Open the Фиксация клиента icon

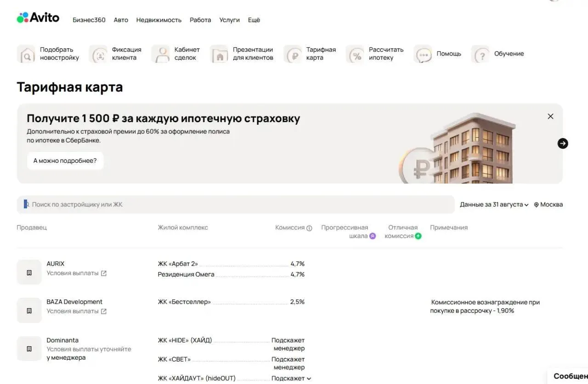[x=98, y=54]
